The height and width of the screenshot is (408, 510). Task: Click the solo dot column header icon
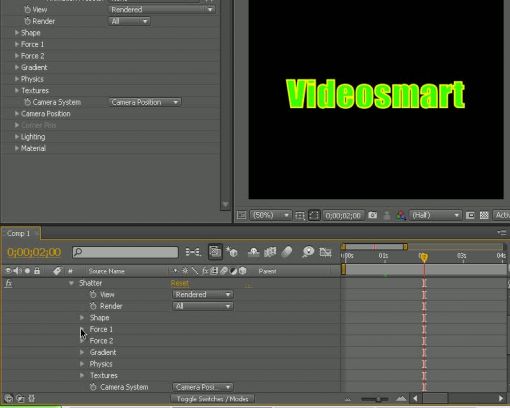(27, 271)
